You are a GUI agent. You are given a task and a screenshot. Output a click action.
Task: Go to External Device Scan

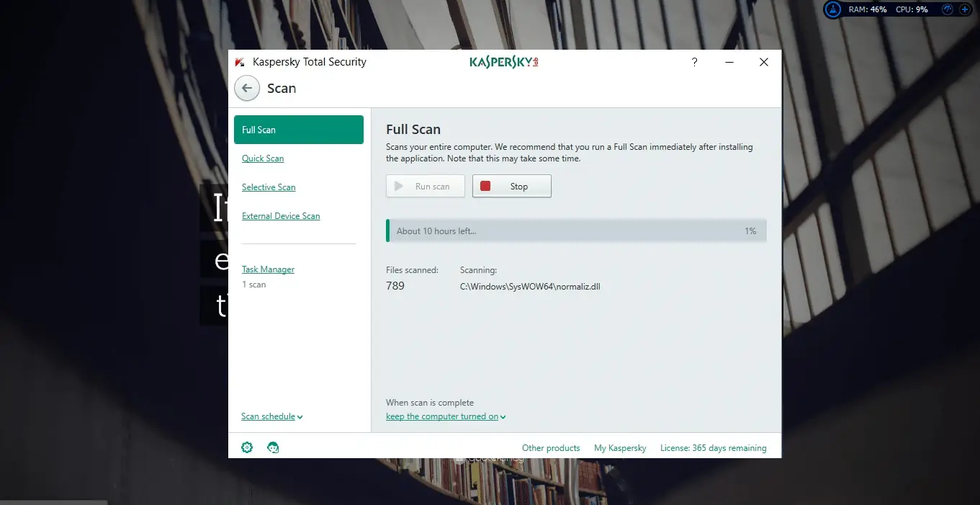pos(281,216)
